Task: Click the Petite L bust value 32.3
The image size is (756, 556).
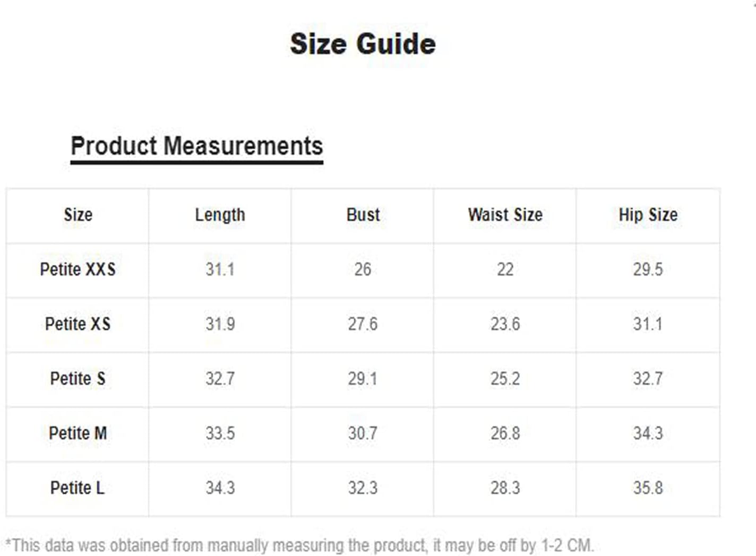Action: click(x=363, y=488)
